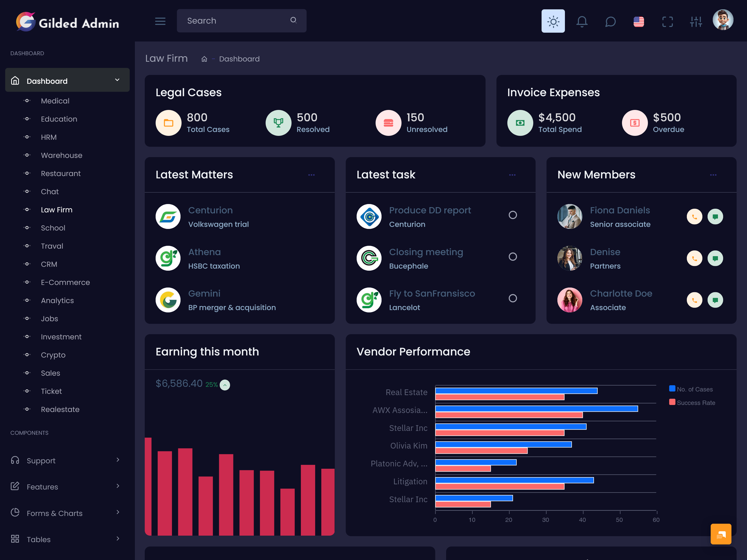Open the Crypto dashboard
Screen dimensions: 747x560
[x=53, y=355]
